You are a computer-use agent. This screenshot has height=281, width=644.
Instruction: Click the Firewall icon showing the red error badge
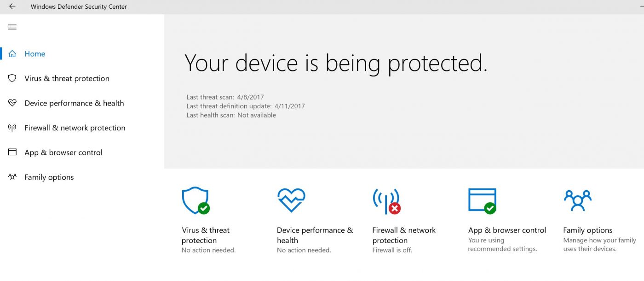(387, 200)
